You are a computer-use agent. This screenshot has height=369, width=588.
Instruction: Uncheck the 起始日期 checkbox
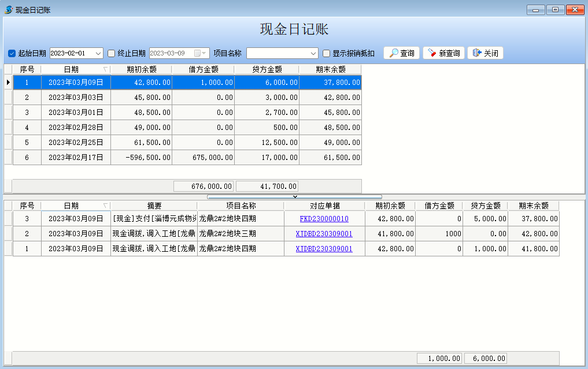pyautogui.click(x=12, y=54)
